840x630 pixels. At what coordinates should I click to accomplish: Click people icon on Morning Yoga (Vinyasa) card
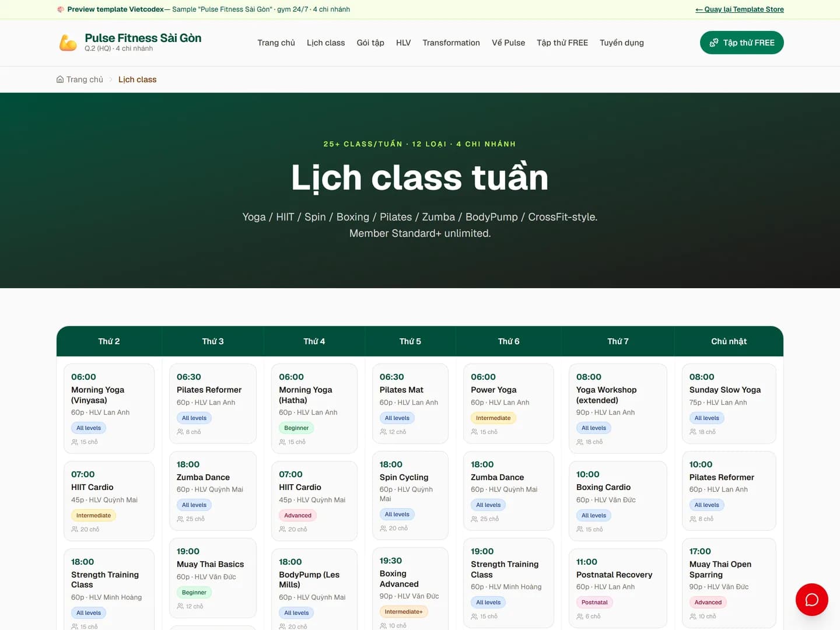coord(75,442)
